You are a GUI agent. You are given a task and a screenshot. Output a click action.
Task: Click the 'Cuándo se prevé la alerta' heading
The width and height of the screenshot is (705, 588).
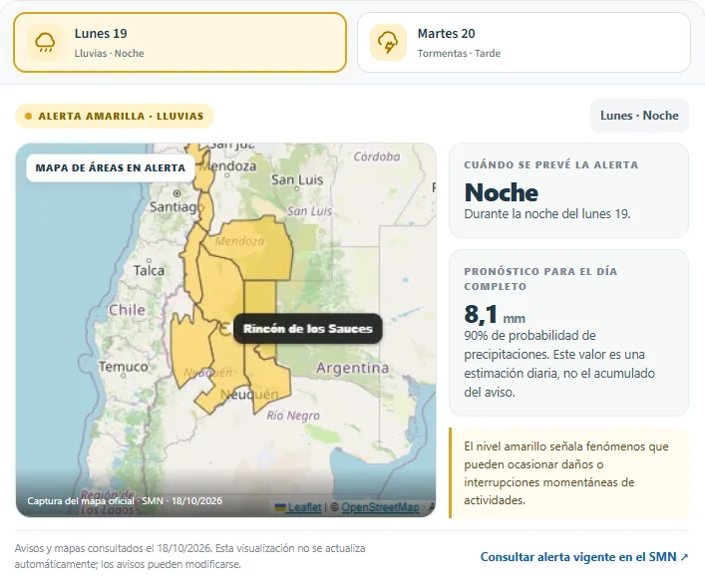point(551,164)
